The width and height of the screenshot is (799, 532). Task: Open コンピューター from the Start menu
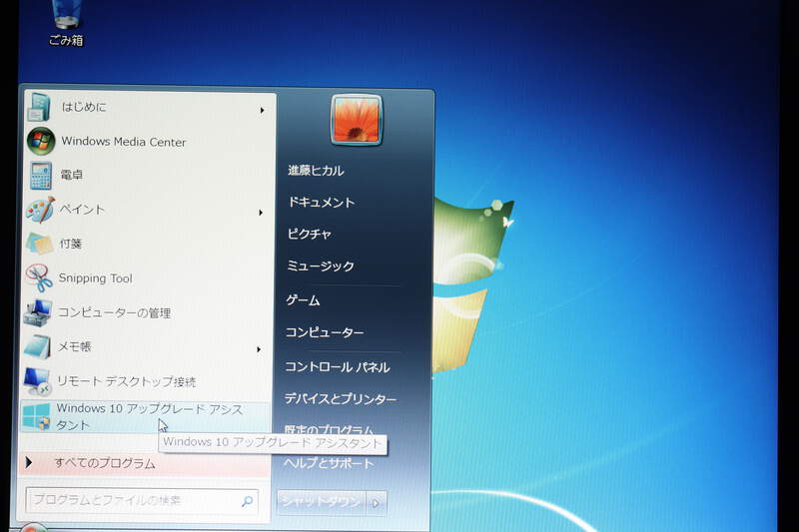click(x=324, y=332)
